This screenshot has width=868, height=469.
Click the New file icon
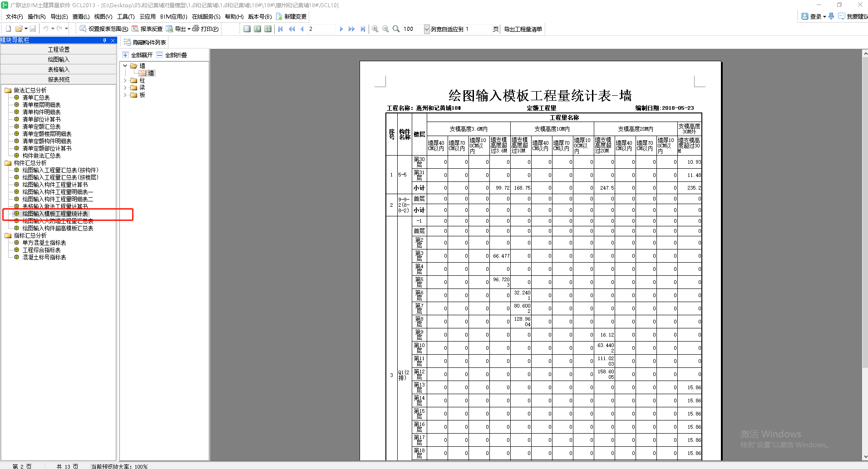8,29
